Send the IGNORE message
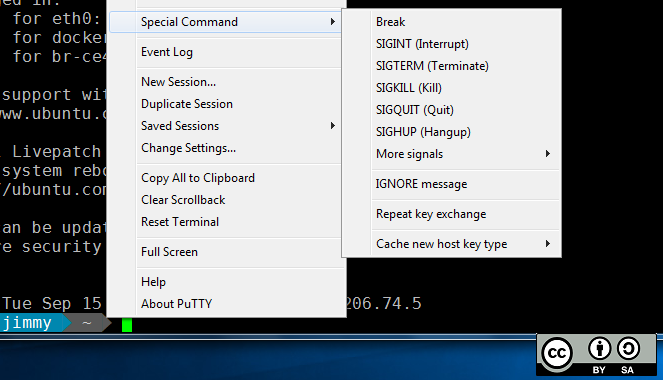Screen dimensions: 663x380 (452, 184)
